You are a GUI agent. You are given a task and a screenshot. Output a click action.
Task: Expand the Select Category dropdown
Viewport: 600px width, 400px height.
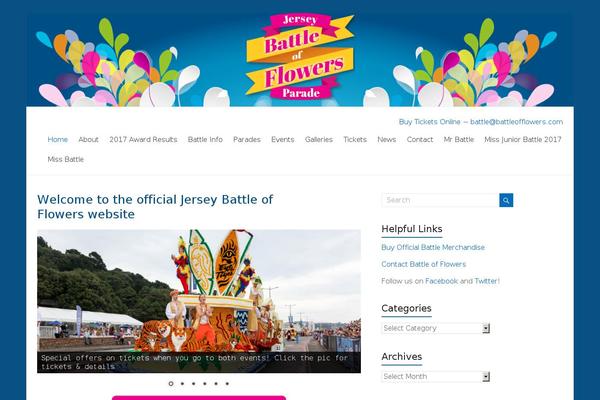[435, 328]
